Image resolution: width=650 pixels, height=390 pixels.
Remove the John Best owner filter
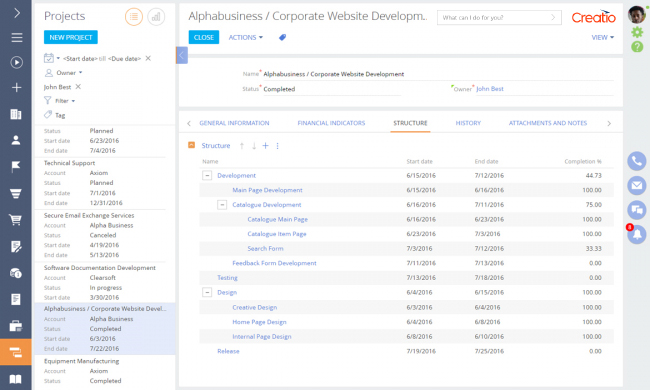click(x=78, y=87)
